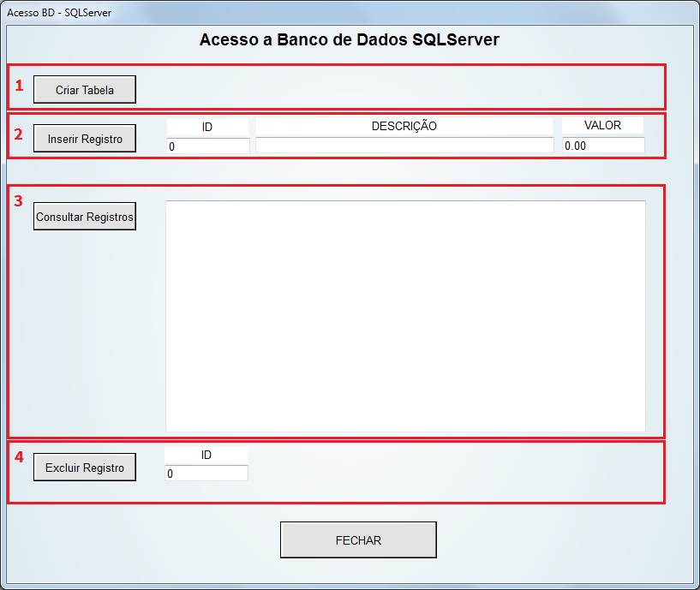Focus the delete ID input field
The width and height of the screenshot is (700, 590).
[x=206, y=473]
